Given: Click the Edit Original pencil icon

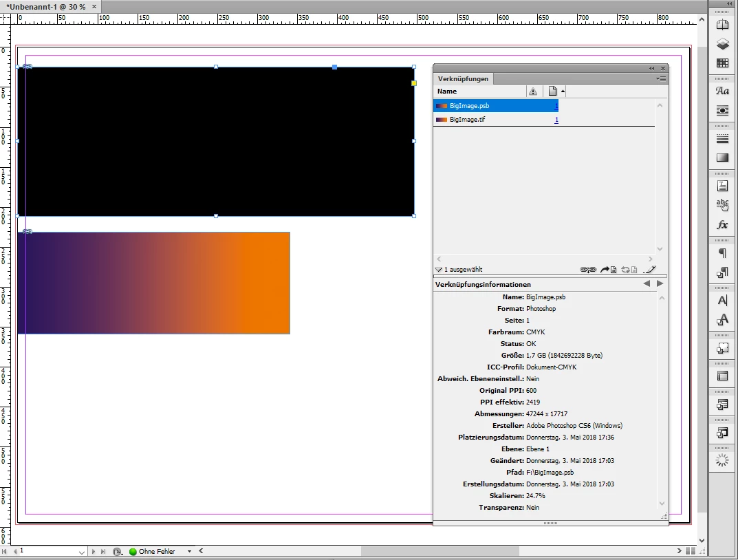Looking at the screenshot, I should point(649,270).
